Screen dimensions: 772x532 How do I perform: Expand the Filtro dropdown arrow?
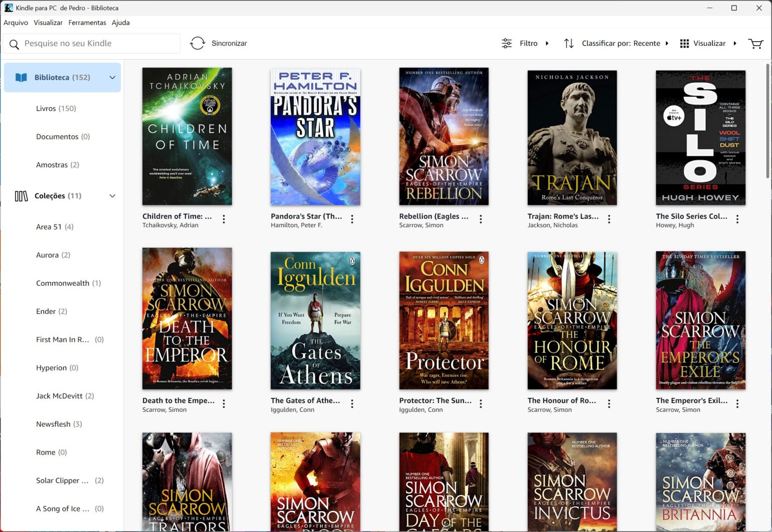(547, 43)
